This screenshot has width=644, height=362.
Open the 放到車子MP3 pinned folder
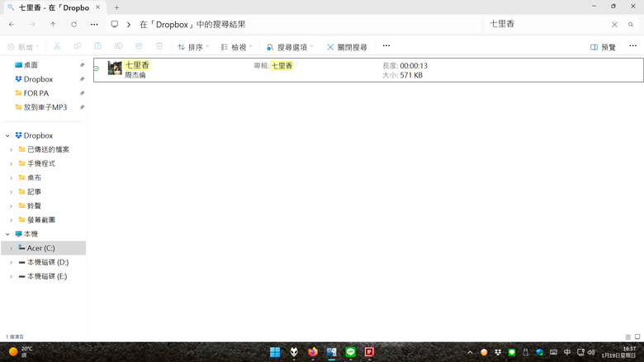tap(45, 107)
